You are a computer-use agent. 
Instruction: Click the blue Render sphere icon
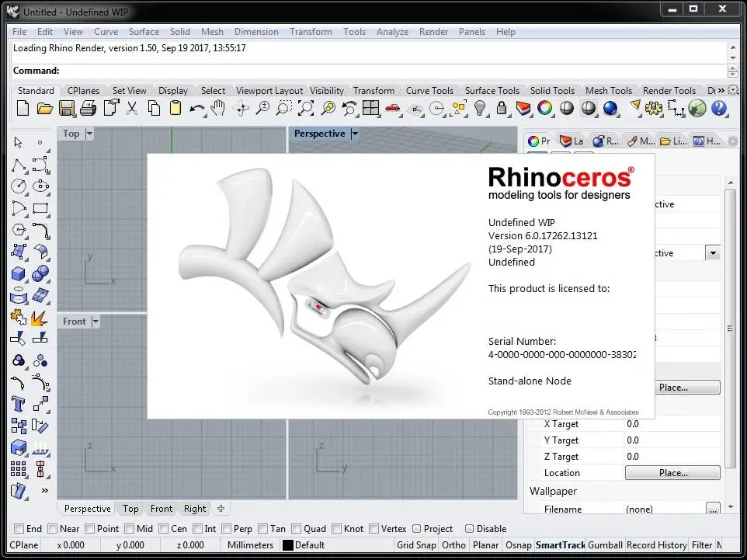[610, 108]
